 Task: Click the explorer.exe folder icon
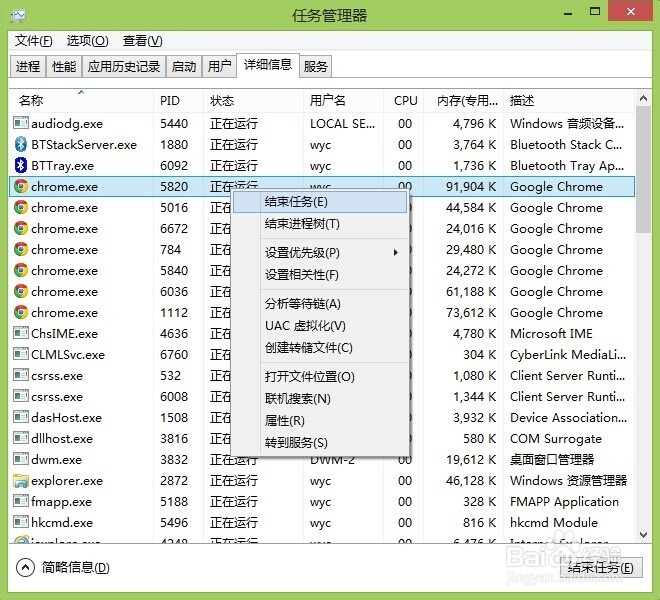pos(21,480)
